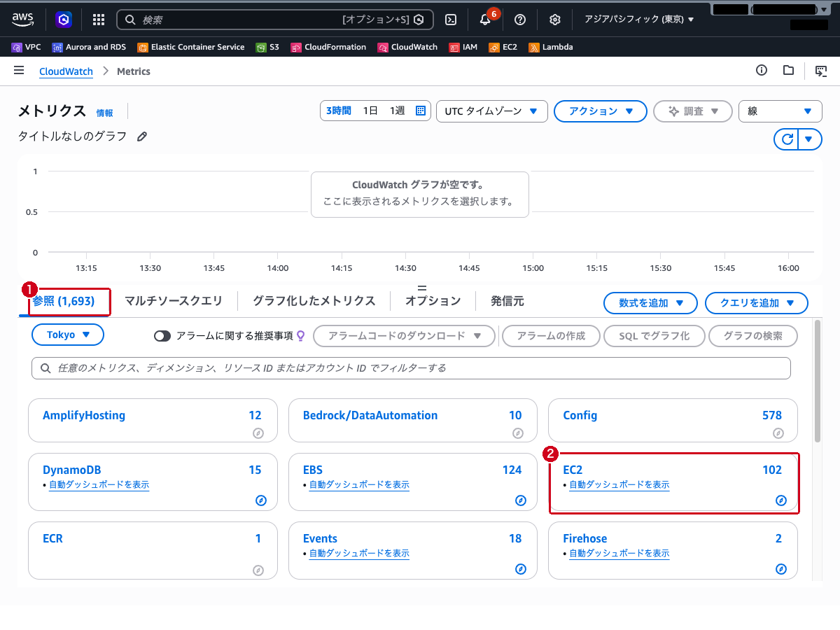Switch to オプション tab
This screenshot has width=840, height=630.
coord(433,301)
